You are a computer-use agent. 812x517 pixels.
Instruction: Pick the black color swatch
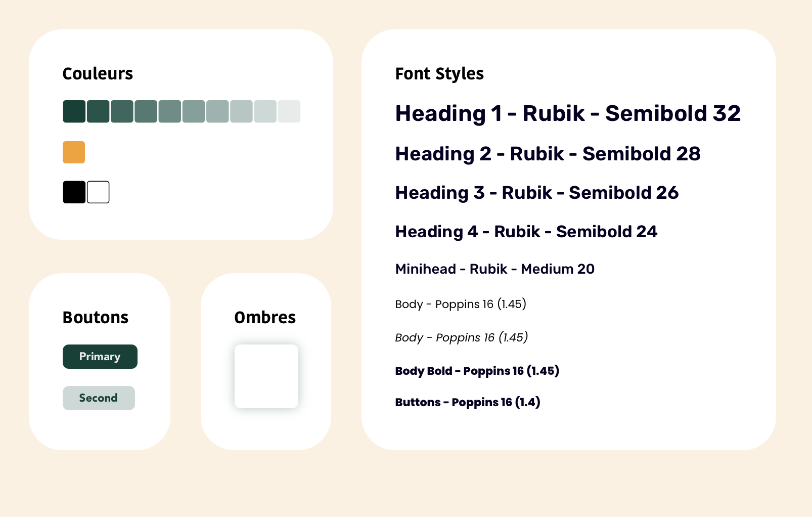pos(74,192)
